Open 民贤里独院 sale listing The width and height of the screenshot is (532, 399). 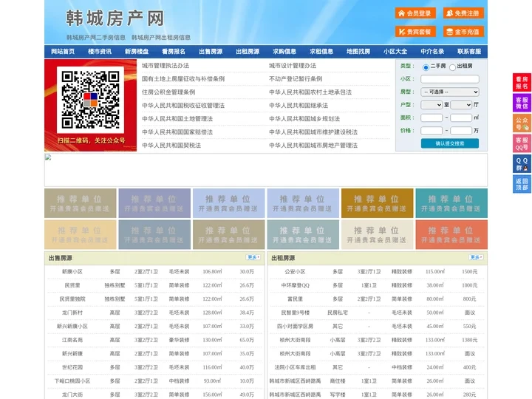(x=72, y=299)
